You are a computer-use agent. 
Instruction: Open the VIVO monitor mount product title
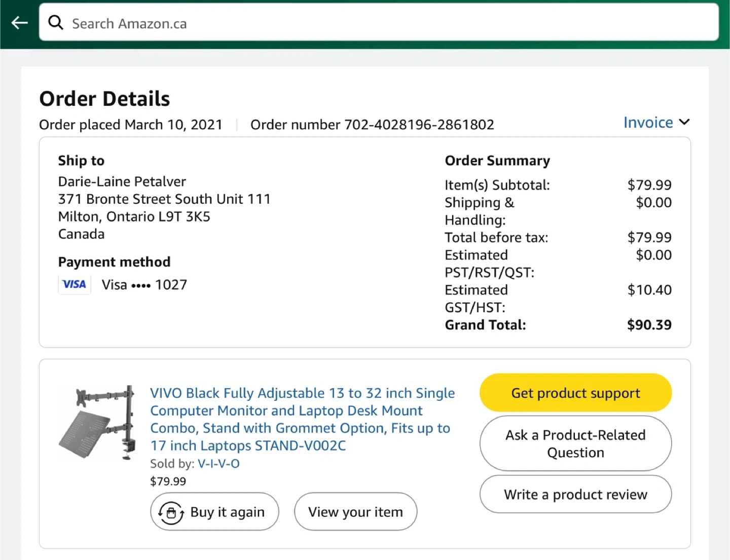[302, 419]
